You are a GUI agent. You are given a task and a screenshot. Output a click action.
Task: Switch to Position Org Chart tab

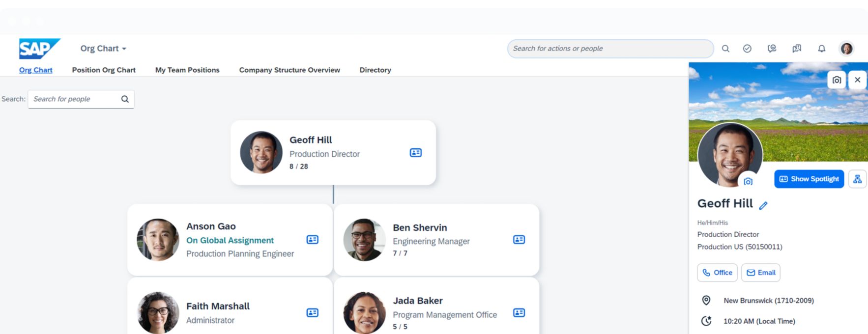104,70
